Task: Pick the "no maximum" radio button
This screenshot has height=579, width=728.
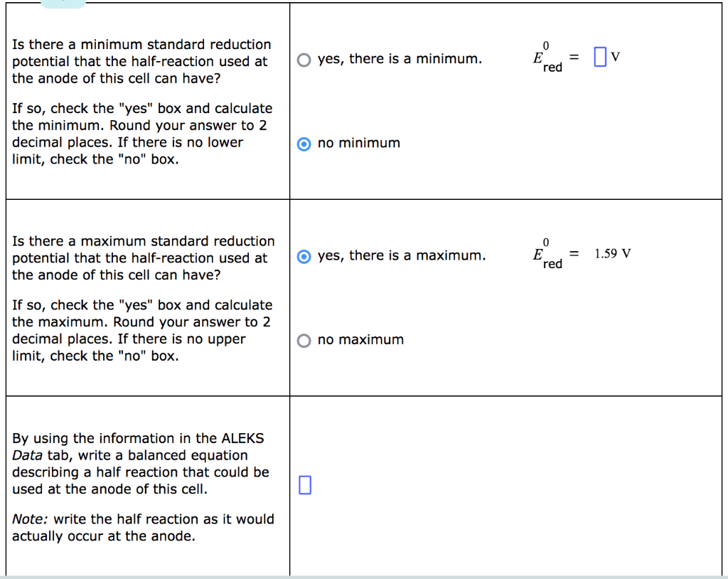Action: pos(304,341)
